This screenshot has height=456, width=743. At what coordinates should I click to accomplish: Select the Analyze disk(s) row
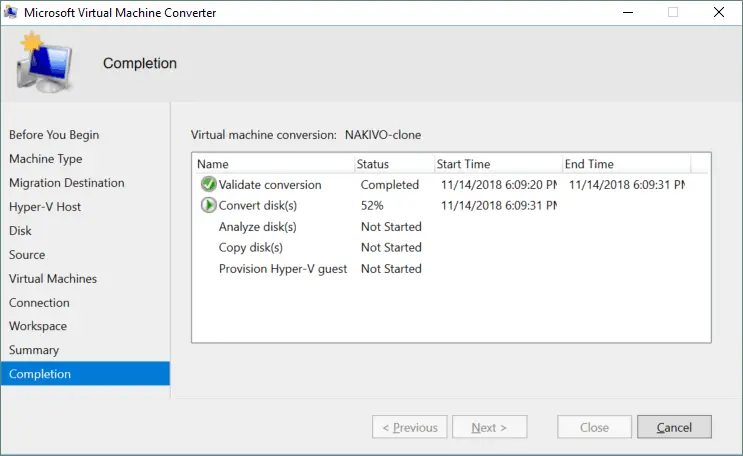point(258,227)
